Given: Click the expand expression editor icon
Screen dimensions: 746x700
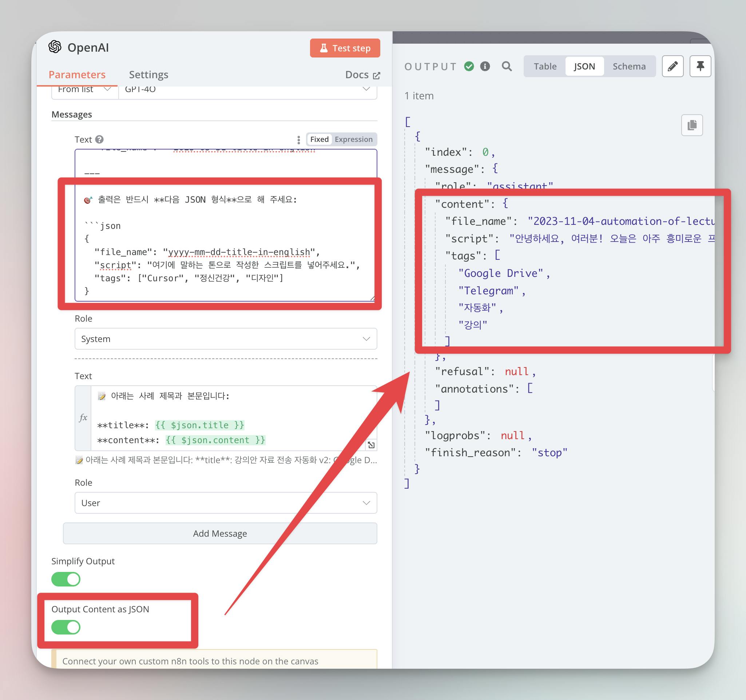Looking at the screenshot, I should pos(371,445).
